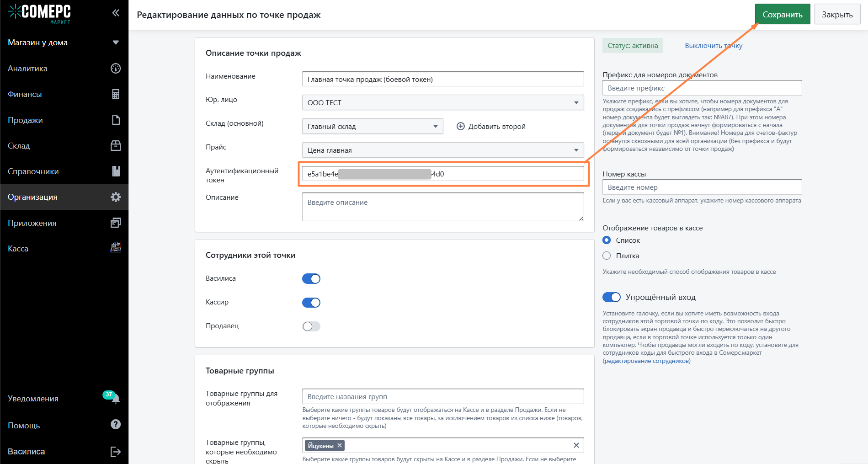Click the Статус: активна badge
This screenshot has height=464, width=868.
633,46
